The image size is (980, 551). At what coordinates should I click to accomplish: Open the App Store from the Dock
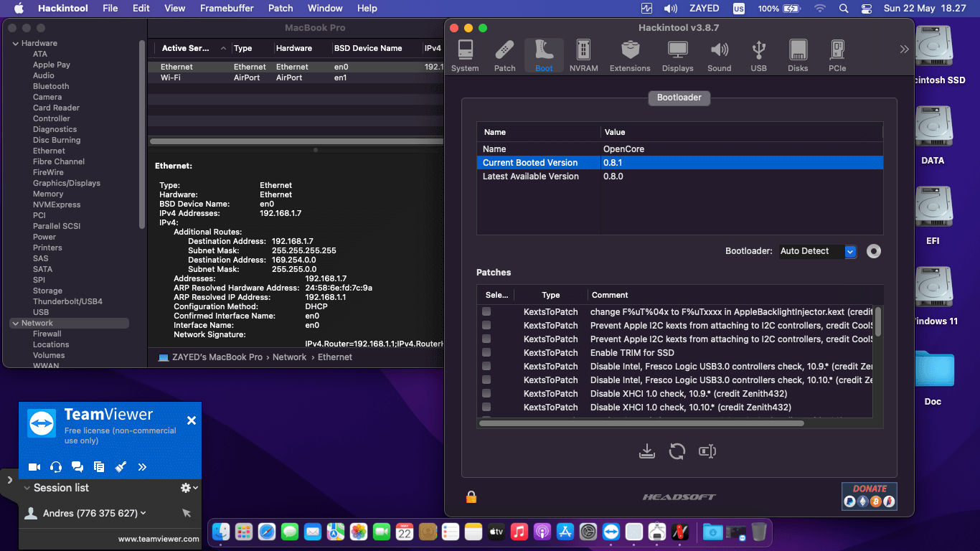[565, 532]
